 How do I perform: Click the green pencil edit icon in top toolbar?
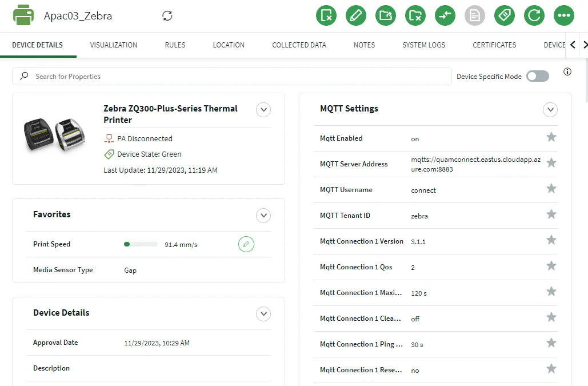point(356,15)
